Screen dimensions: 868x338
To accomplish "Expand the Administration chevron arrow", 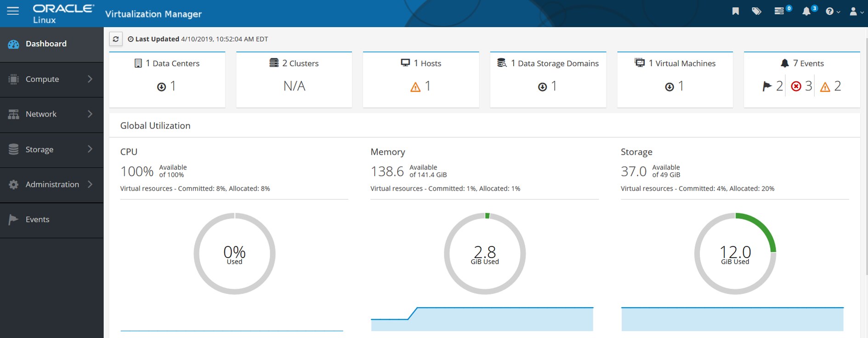I will click(x=90, y=184).
